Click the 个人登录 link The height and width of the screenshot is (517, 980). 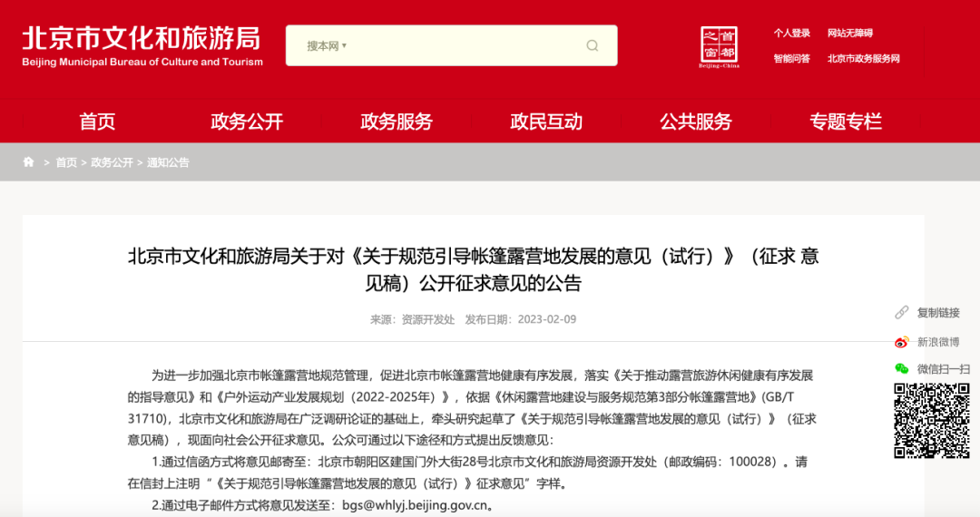[x=791, y=34]
